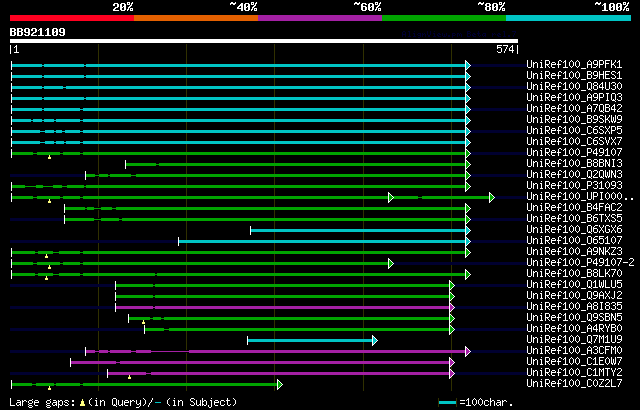Click the orange ~40% identity color bar
640x410 pixels.
coord(196,18)
